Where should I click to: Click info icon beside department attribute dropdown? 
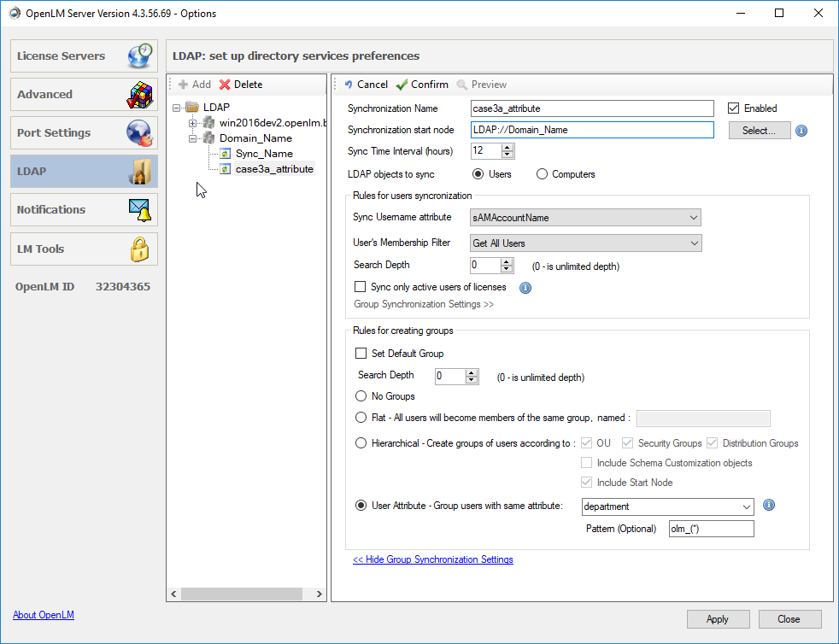click(768, 506)
